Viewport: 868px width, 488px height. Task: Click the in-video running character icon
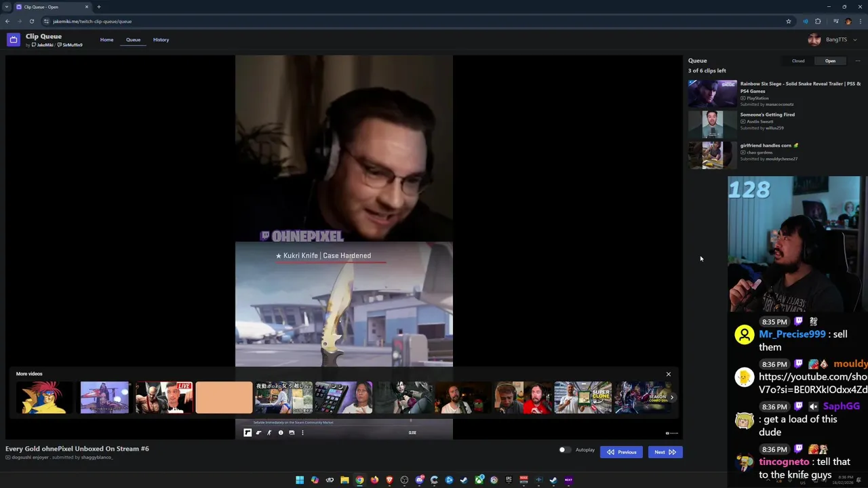click(269, 432)
